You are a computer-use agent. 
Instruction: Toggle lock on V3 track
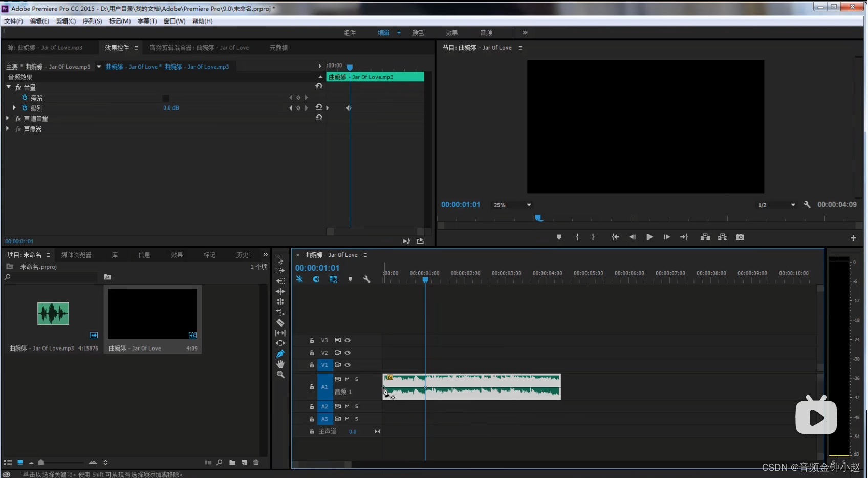[x=312, y=340]
